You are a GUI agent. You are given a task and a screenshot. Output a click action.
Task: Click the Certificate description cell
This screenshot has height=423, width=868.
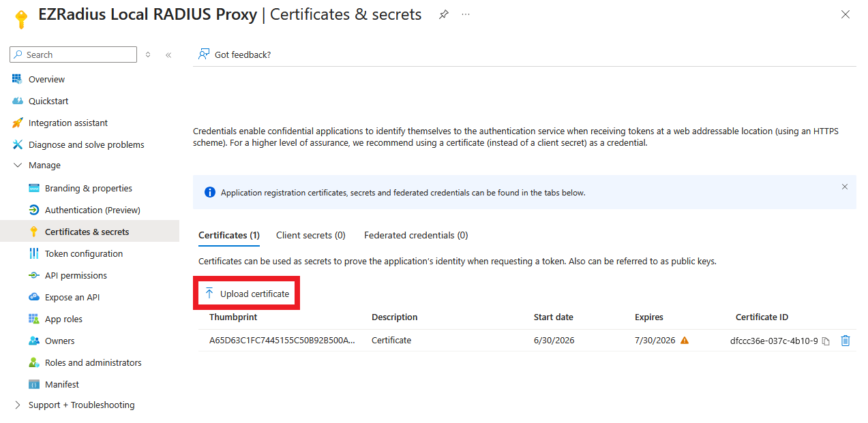click(391, 340)
